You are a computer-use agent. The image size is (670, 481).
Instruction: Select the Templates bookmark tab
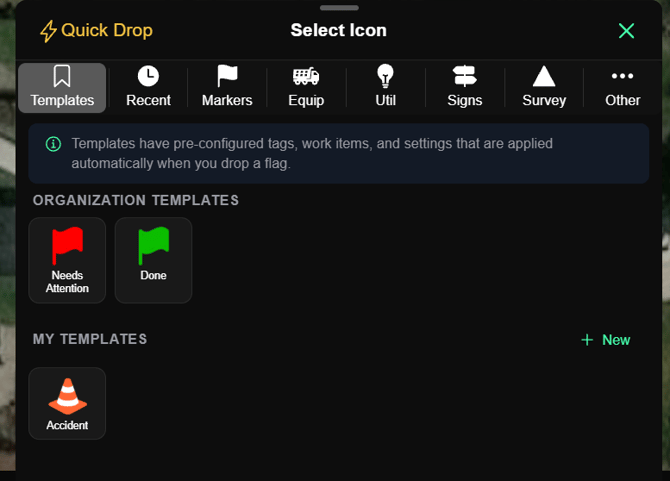click(62, 87)
